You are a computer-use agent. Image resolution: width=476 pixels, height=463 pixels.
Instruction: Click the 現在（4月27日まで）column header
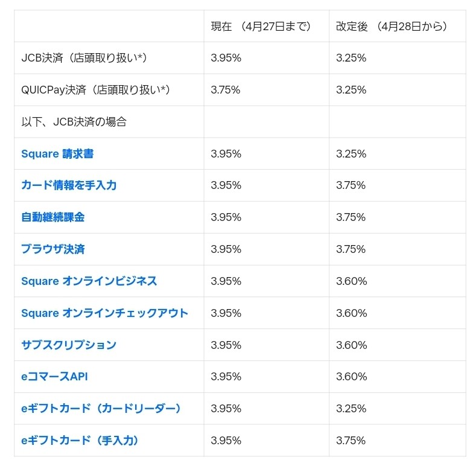pos(261,27)
